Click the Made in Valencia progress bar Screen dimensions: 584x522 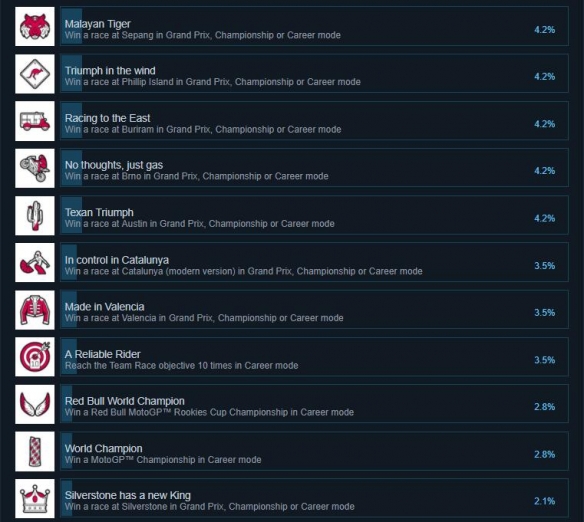pyautogui.click(x=70, y=310)
